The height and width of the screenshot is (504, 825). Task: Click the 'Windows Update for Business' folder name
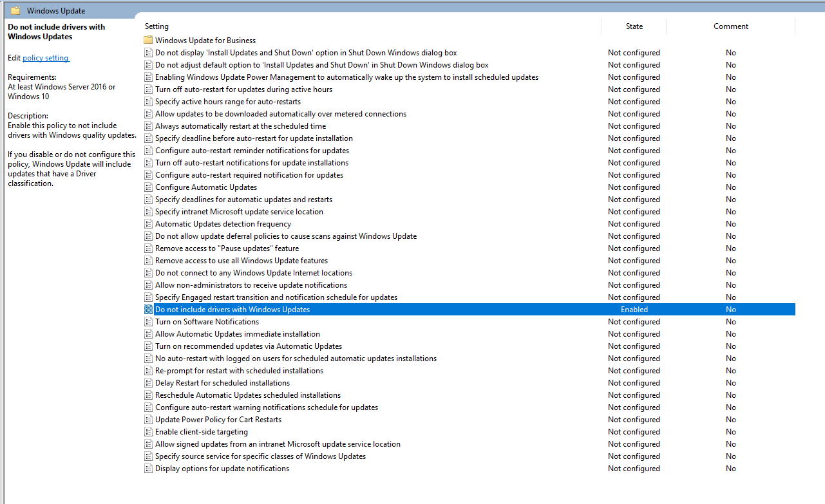point(205,41)
